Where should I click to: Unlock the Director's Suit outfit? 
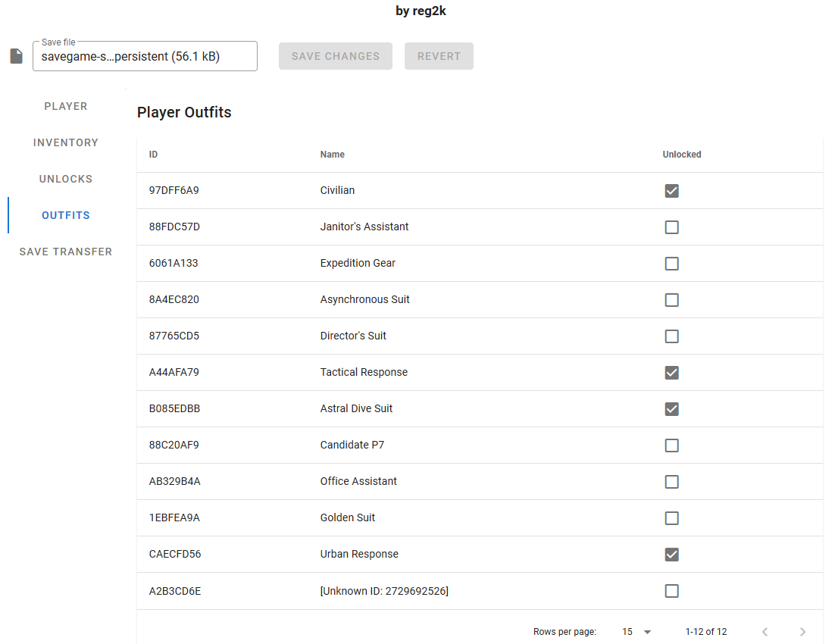coord(672,336)
